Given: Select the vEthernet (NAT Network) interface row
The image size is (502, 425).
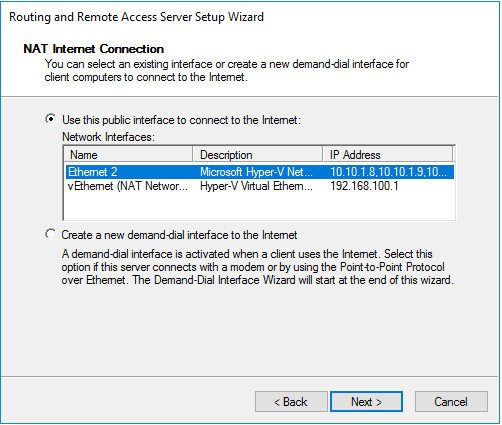Looking at the screenshot, I should (260, 186).
